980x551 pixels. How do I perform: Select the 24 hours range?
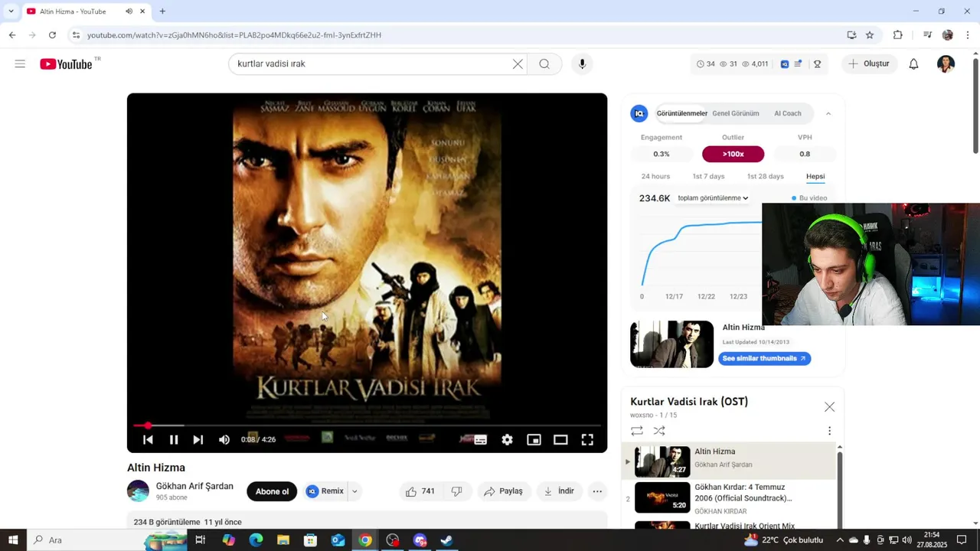pos(655,177)
